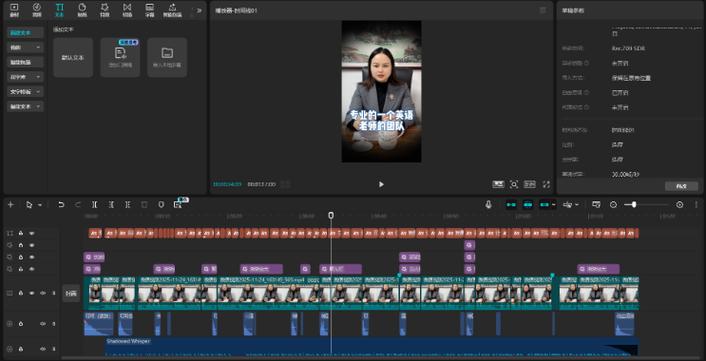
Task: Open the player panel menu icon
Action: point(543,10)
